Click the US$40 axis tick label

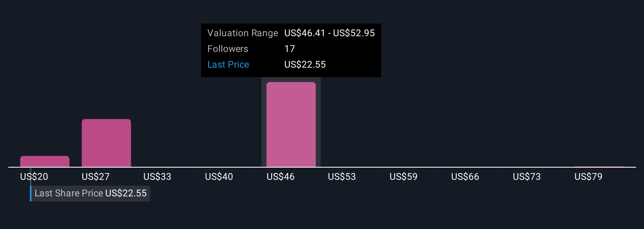tap(219, 177)
